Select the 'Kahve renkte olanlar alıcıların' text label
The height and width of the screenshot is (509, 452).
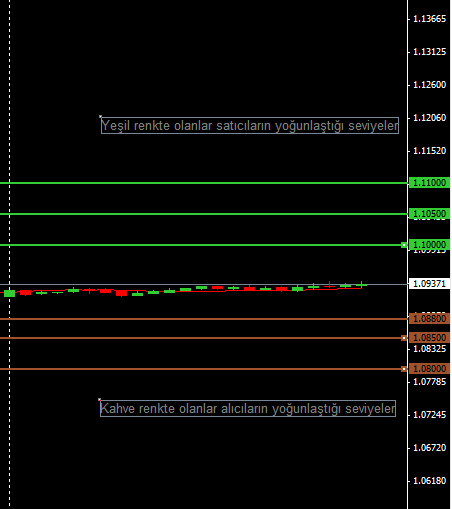(248, 408)
